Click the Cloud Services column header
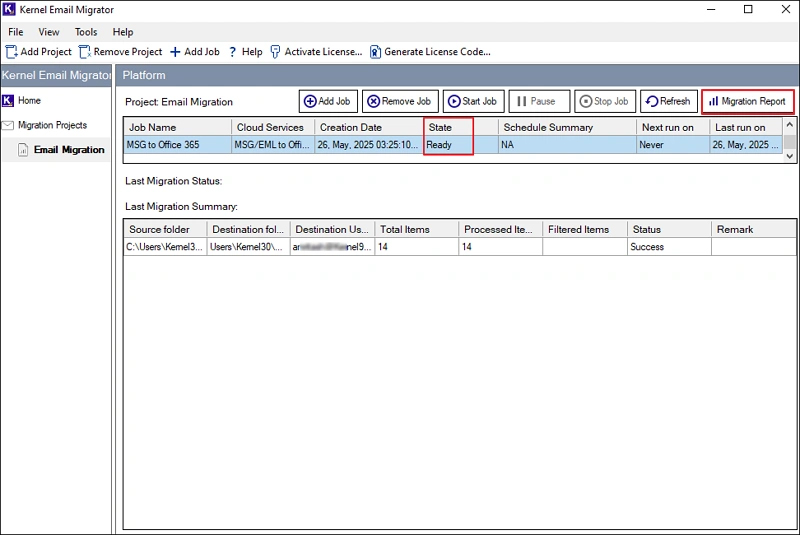Image resolution: width=800 pixels, height=535 pixels. coord(273,128)
